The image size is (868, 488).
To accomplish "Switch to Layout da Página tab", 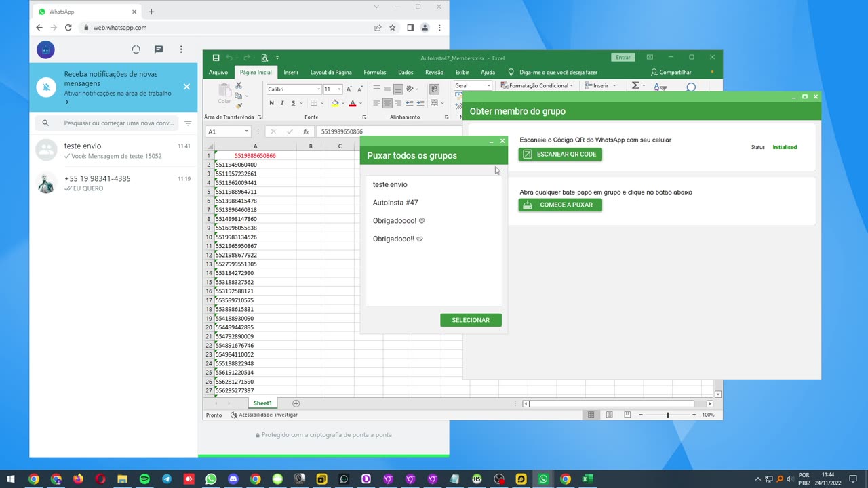I will (x=331, y=73).
